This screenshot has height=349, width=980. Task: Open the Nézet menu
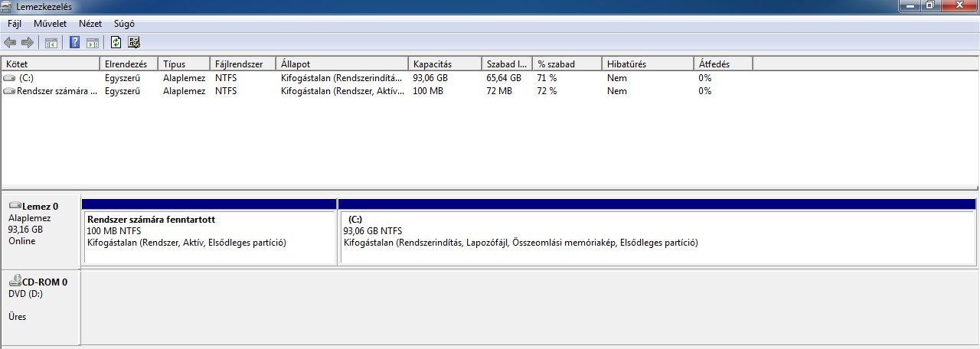click(x=90, y=24)
